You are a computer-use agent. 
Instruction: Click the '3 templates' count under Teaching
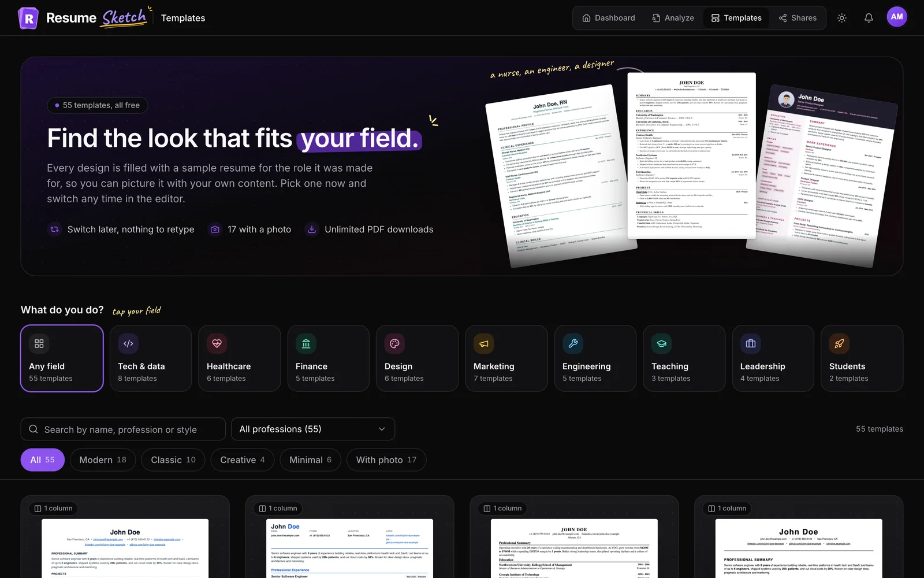pyautogui.click(x=671, y=379)
